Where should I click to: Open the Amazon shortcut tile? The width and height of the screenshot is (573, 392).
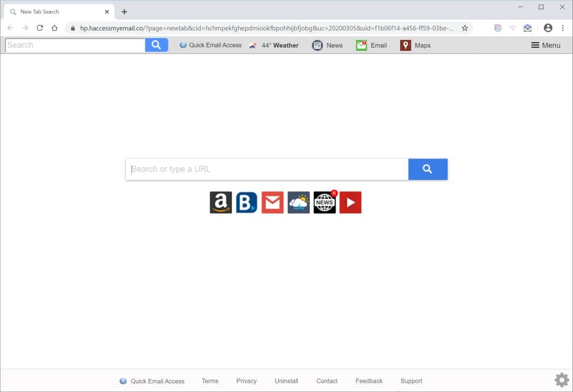coord(221,203)
